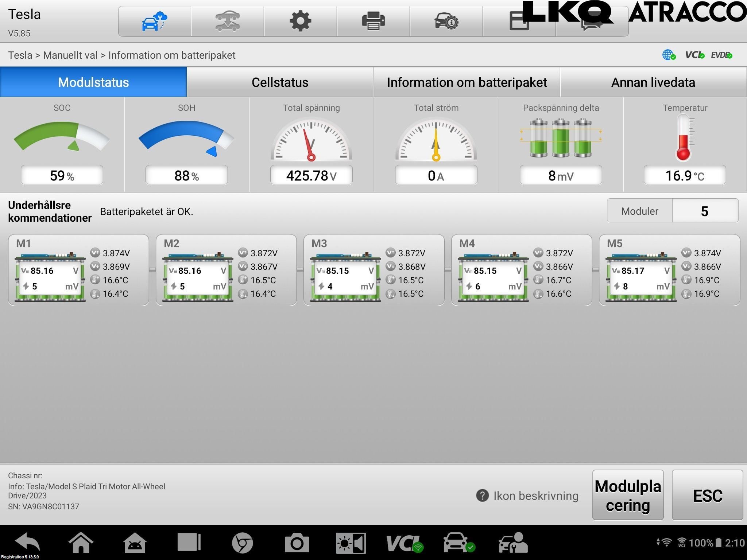Click M4 temperature 16.7°C

[x=558, y=280]
